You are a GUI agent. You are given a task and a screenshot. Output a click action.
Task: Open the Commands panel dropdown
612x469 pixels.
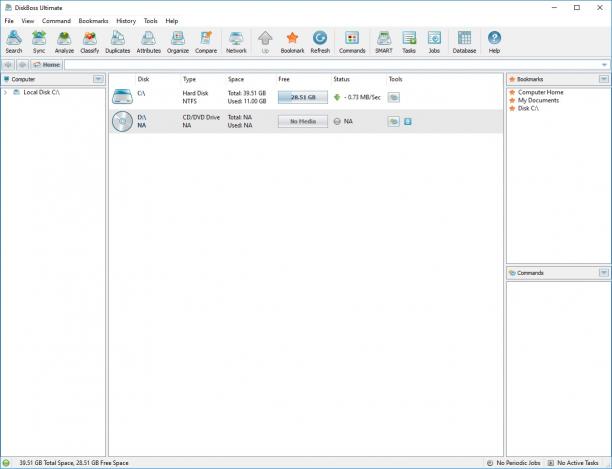(x=603, y=273)
